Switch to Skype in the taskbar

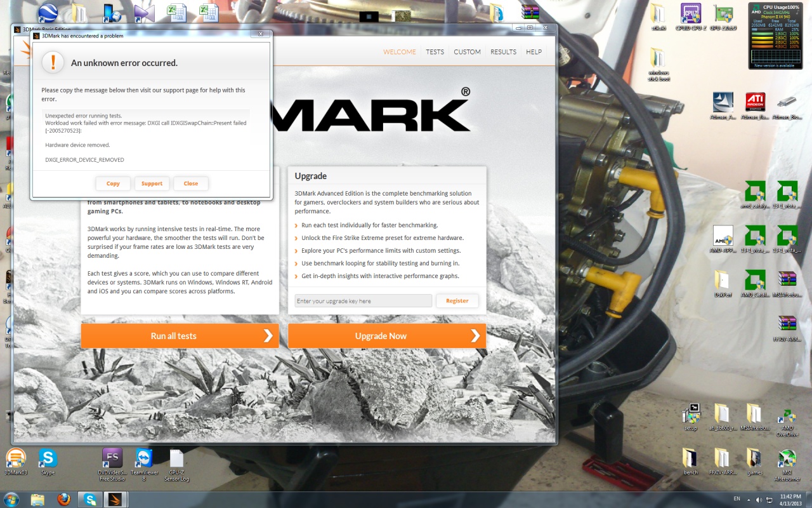pos(90,499)
